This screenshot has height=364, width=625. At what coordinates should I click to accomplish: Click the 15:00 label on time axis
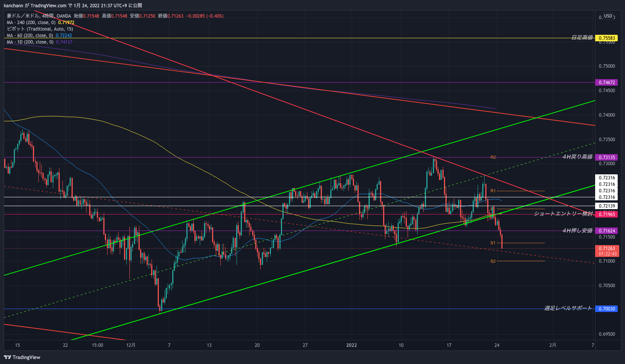coord(97,345)
